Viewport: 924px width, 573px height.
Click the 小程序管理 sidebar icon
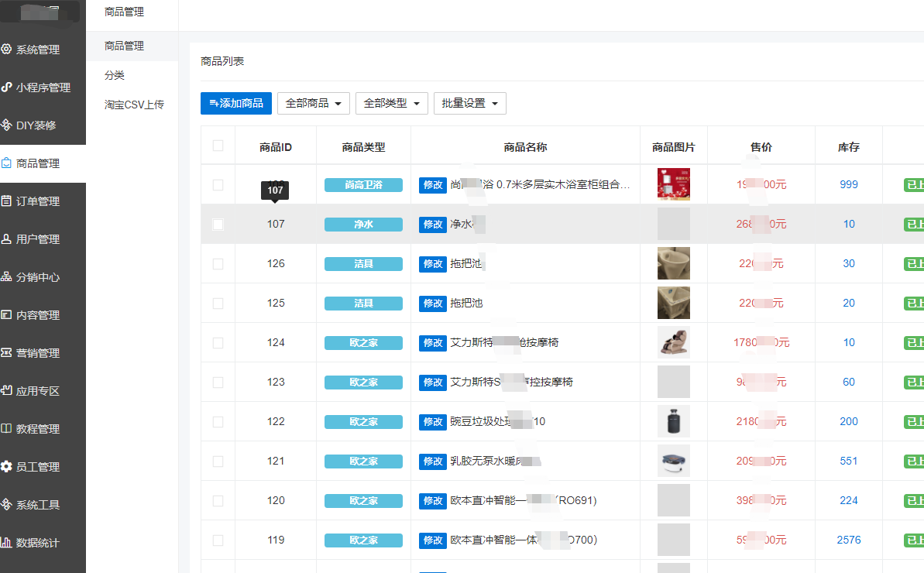tap(7, 87)
